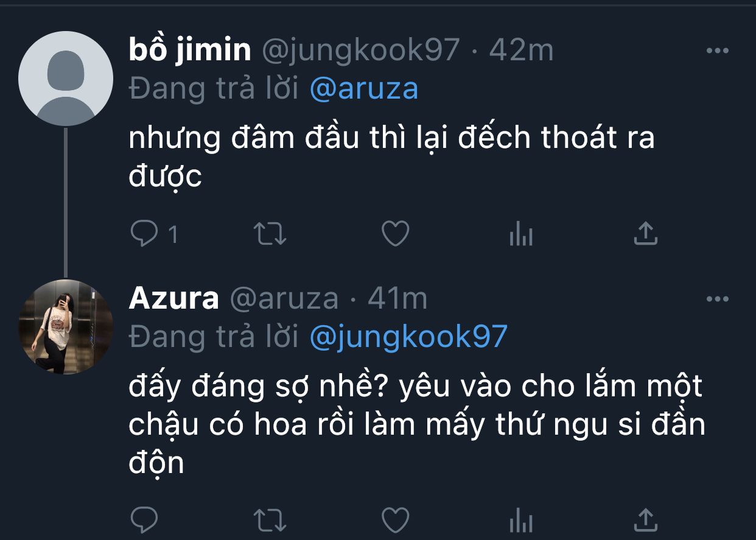The width and height of the screenshot is (756, 540).
Task: Like Azura's tweet
Action: pos(395,521)
